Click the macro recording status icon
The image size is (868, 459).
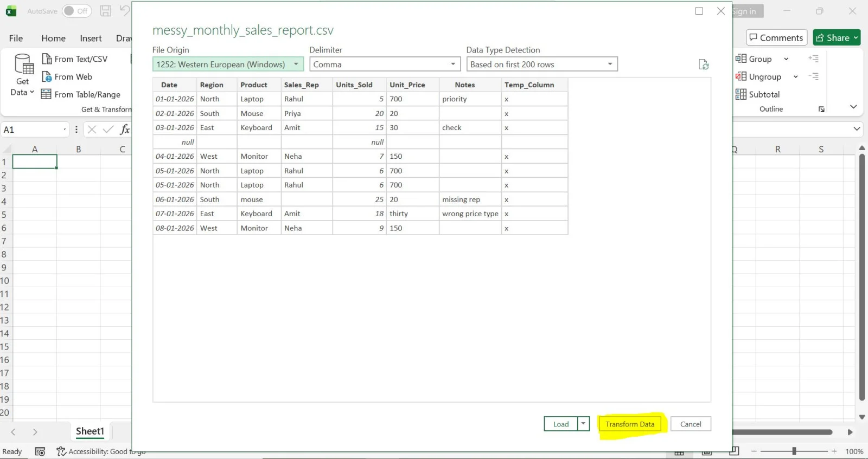click(40, 451)
